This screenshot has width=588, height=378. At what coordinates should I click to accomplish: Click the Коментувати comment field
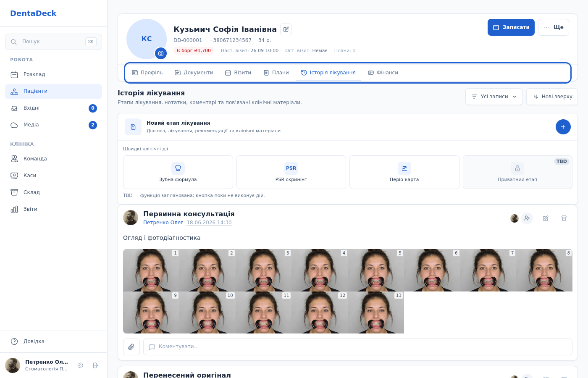click(358, 347)
